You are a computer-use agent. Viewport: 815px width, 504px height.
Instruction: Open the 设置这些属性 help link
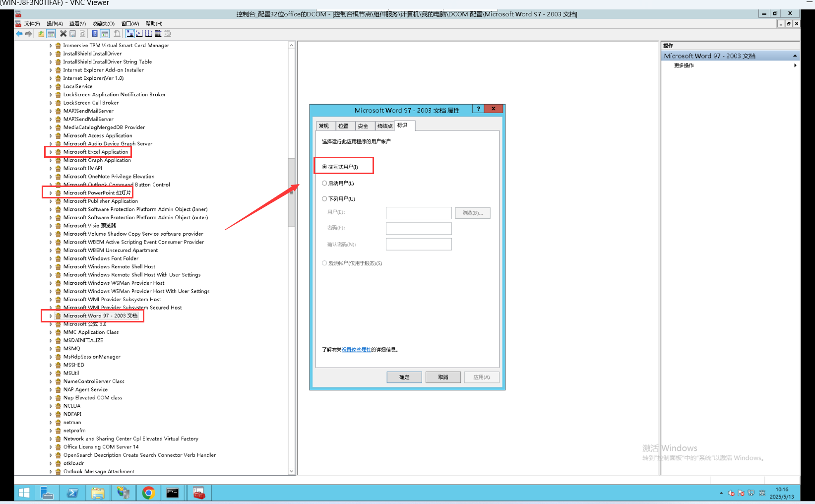click(x=356, y=350)
